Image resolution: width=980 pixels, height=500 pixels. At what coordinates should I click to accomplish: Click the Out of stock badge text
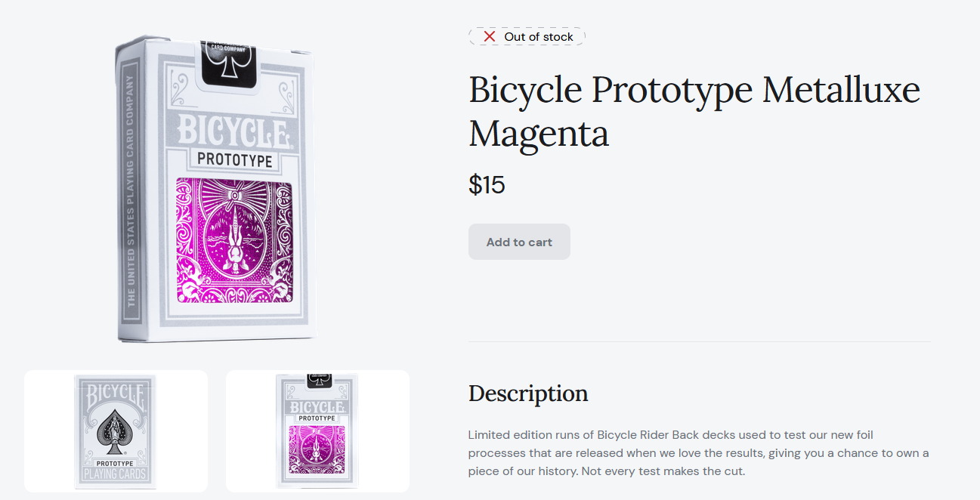click(x=539, y=36)
